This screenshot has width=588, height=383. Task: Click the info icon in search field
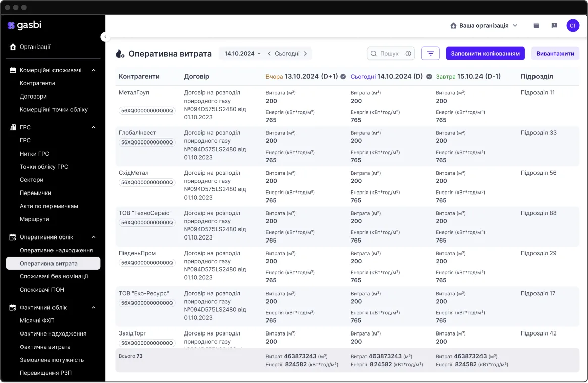coord(408,53)
